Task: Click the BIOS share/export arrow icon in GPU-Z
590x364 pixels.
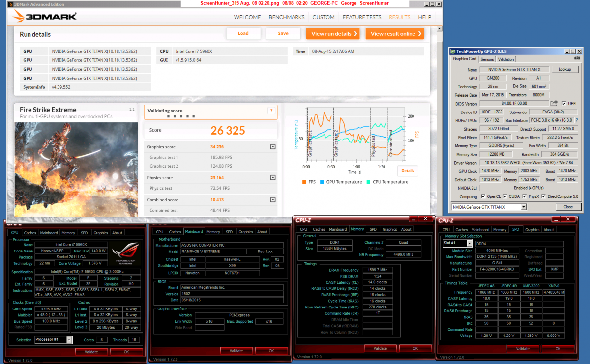Action: 554,103
